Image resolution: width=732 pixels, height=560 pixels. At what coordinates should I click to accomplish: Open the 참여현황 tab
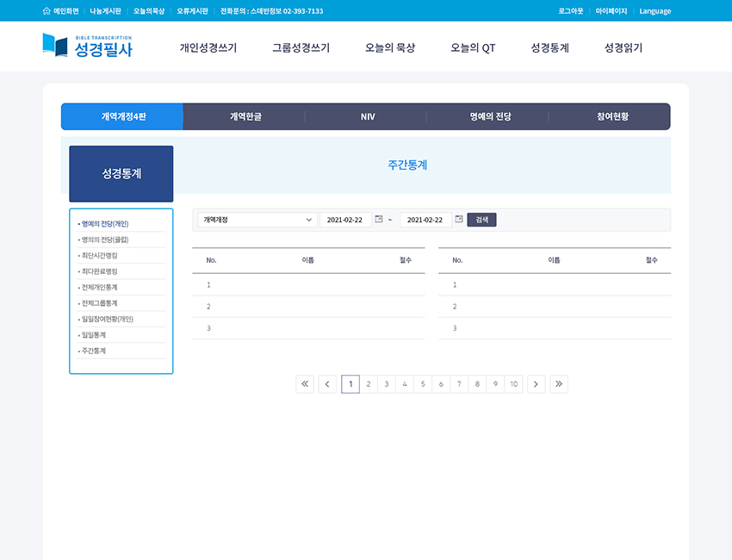pyautogui.click(x=611, y=116)
